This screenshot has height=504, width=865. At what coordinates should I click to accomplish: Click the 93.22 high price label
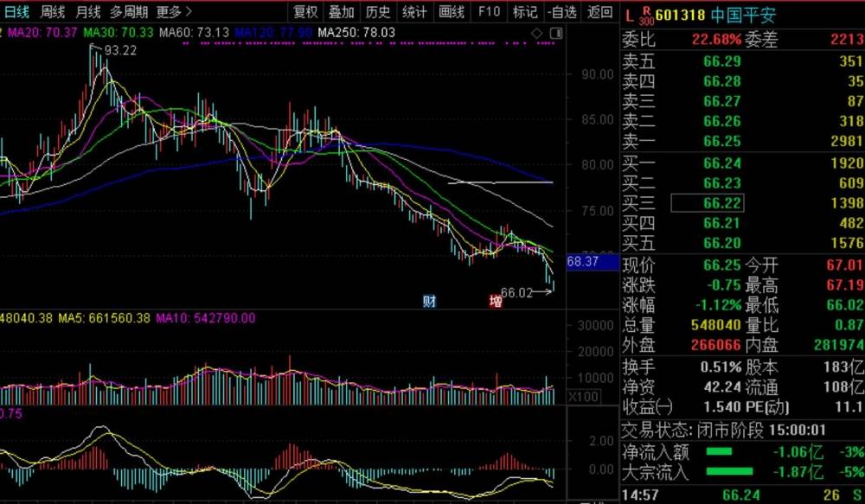(x=120, y=51)
